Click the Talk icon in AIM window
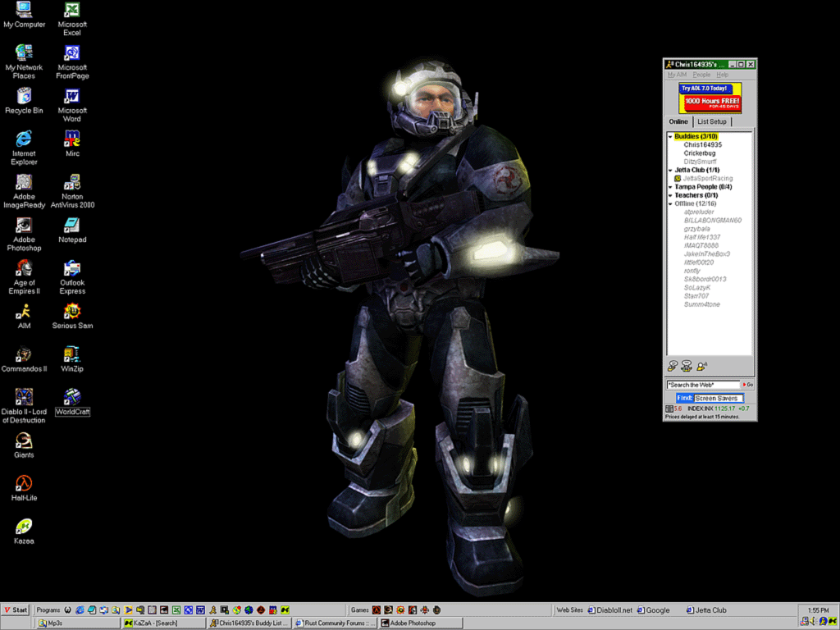The width and height of the screenshot is (840, 630). pyautogui.click(x=702, y=366)
